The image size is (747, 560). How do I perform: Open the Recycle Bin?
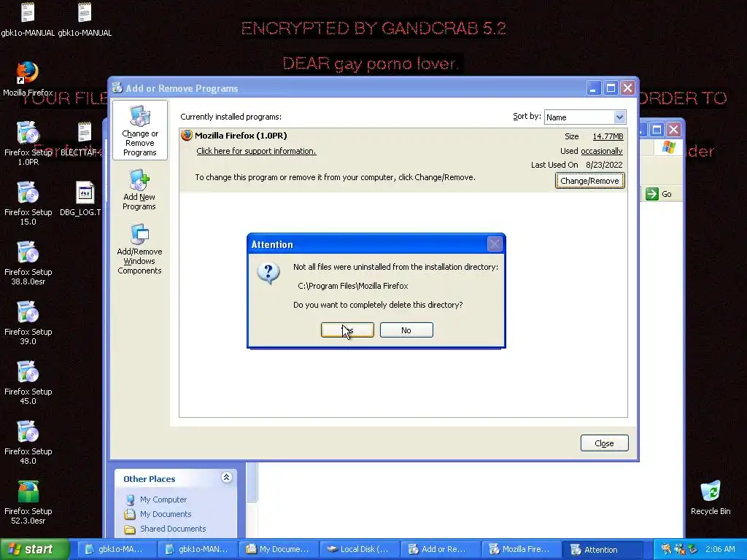point(711,497)
